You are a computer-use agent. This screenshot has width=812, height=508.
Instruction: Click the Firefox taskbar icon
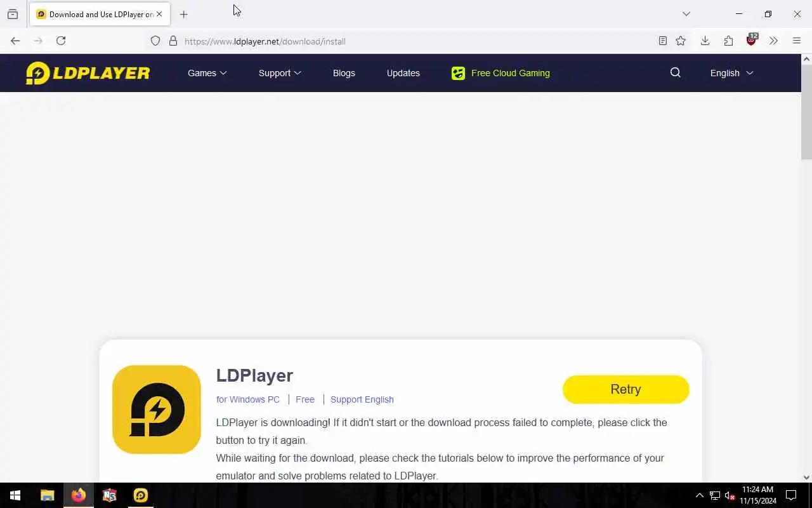79,495
